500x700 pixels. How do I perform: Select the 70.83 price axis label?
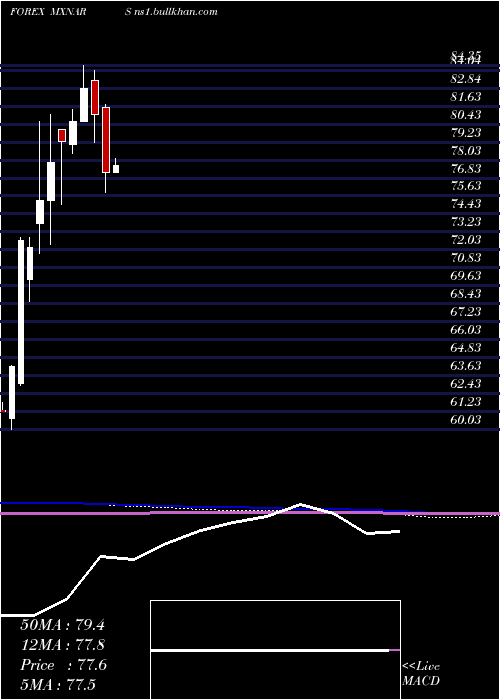click(466, 258)
